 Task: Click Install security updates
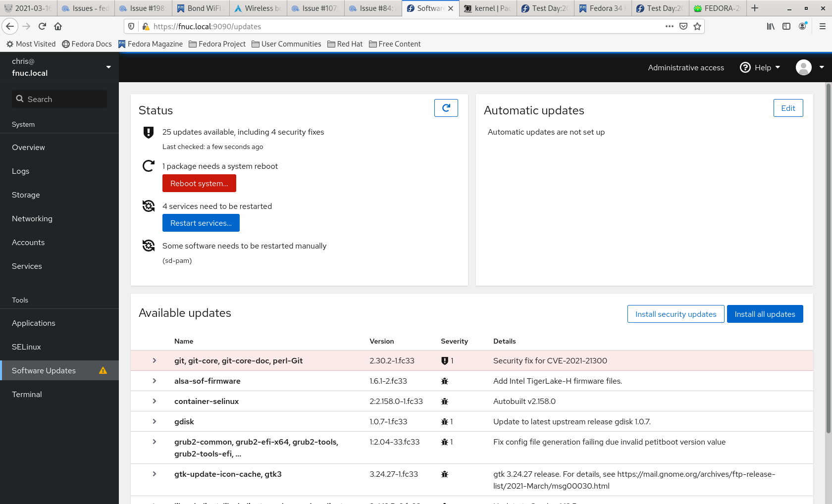tap(676, 314)
